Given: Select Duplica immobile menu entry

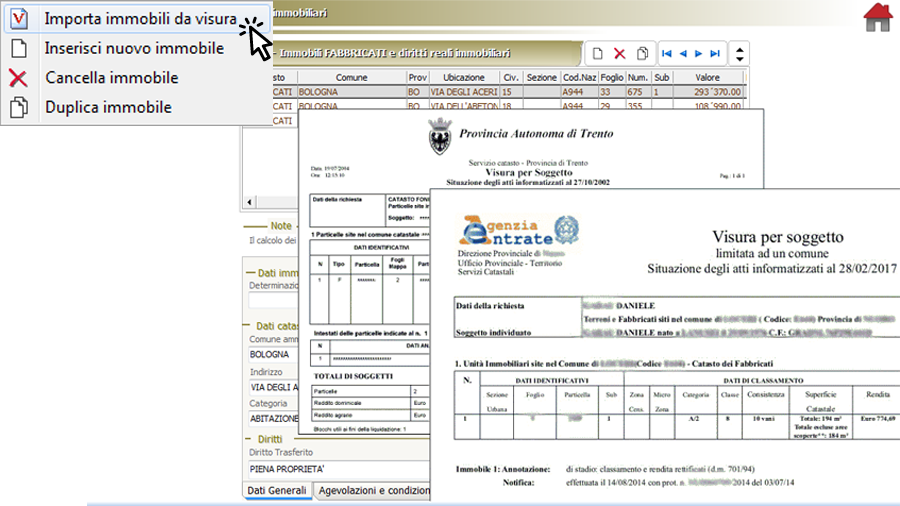Looking at the screenshot, I should click(108, 107).
